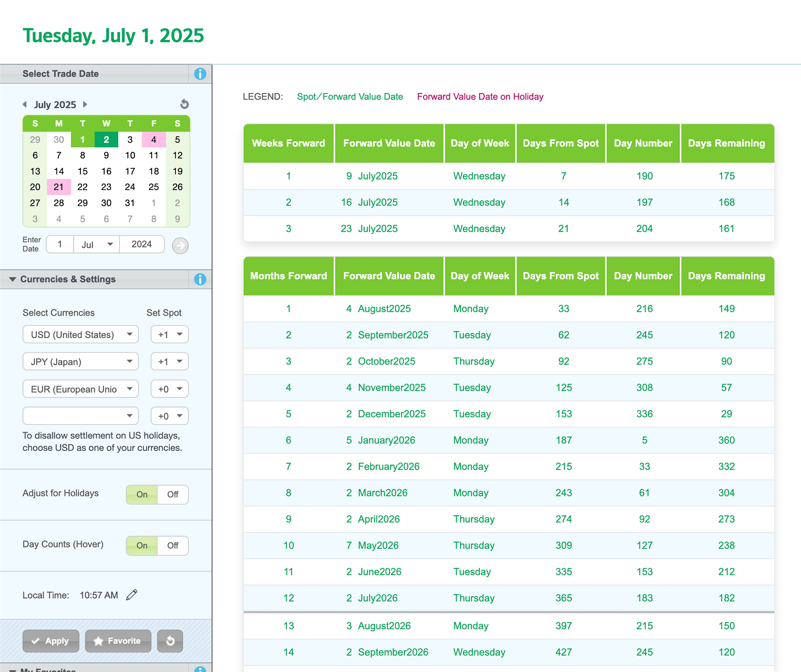
Task: Click the 2 March2026 forward value date
Action: (376, 493)
